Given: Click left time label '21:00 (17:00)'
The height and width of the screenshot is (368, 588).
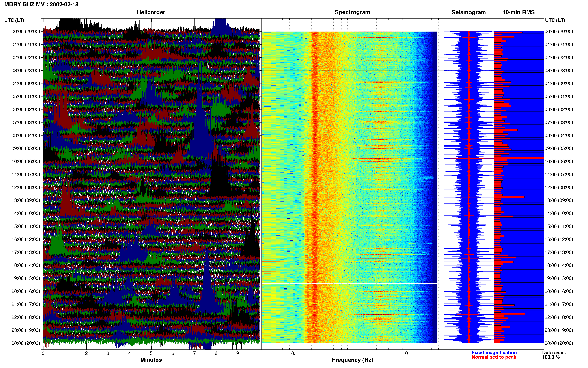Looking at the screenshot, I should tap(26, 304).
